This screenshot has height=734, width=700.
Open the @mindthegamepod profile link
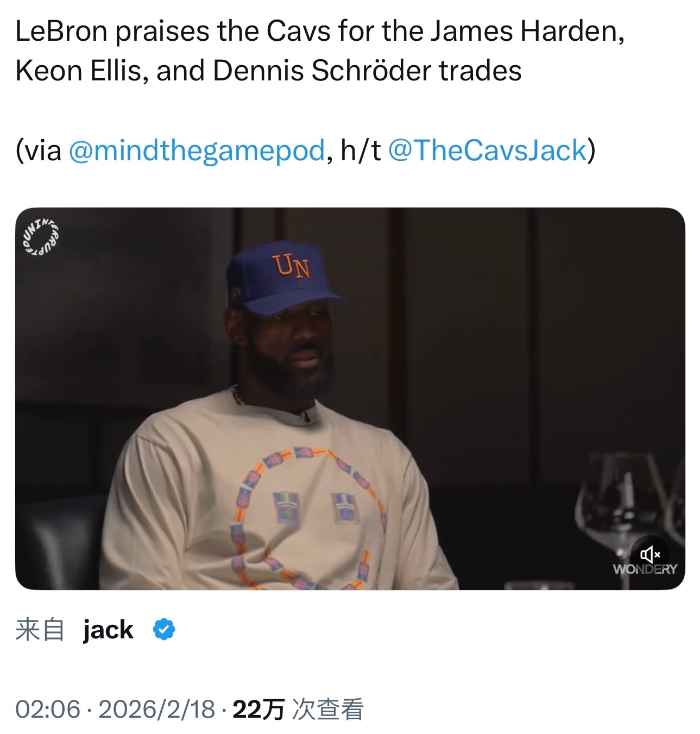197,150
